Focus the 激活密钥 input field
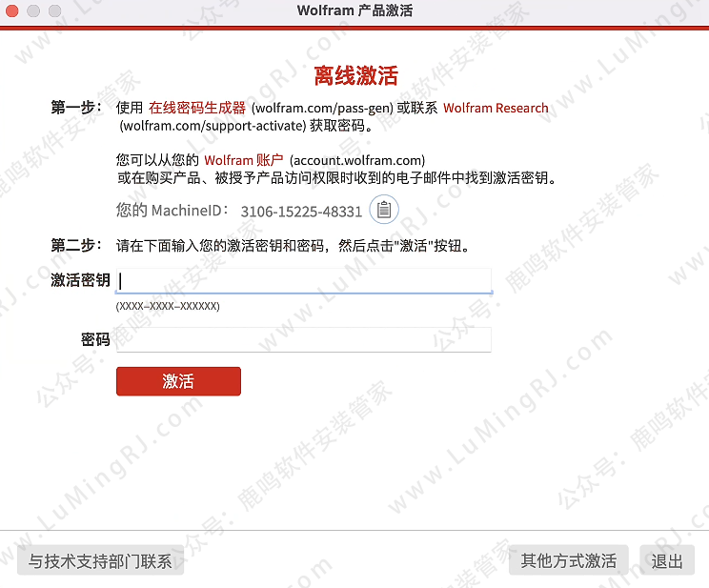 (x=304, y=280)
